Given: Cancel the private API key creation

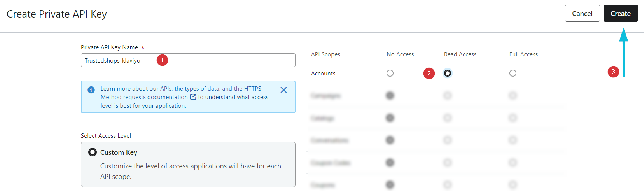Looking at the screenshot, I should 582,14.
